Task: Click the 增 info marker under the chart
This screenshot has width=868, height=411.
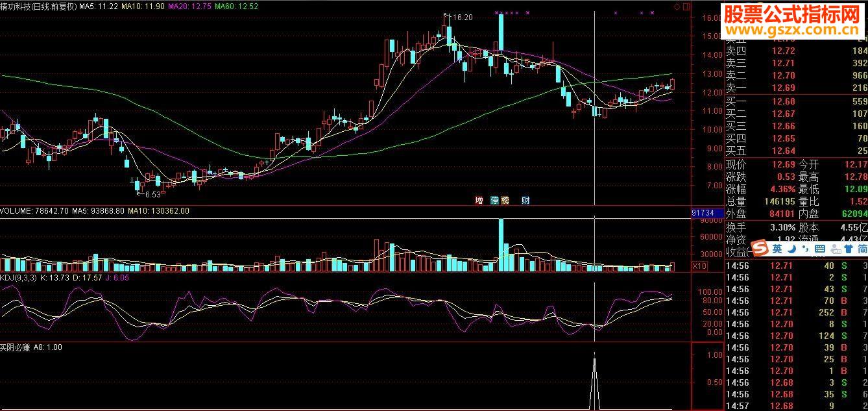Action: (479, 200)
